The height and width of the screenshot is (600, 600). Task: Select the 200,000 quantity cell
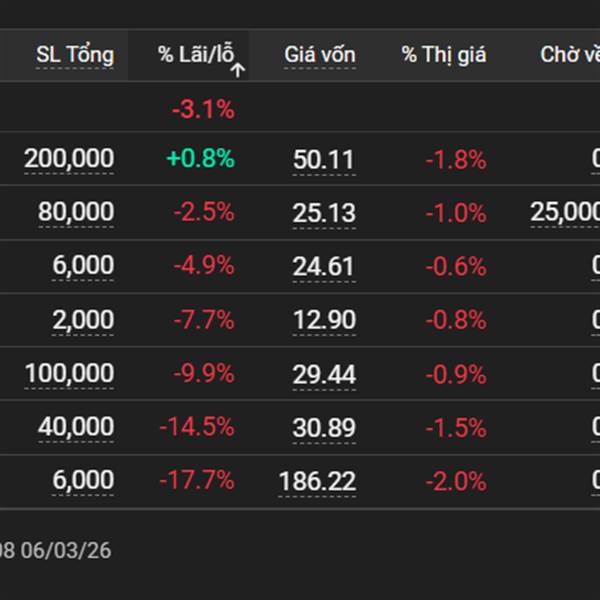(x=69, y=158)
